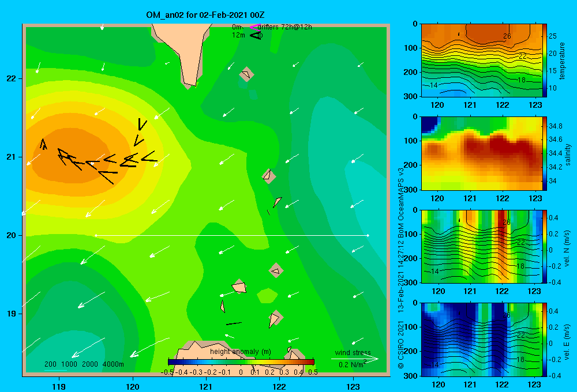Click longitude label 119 on main map

59,386
